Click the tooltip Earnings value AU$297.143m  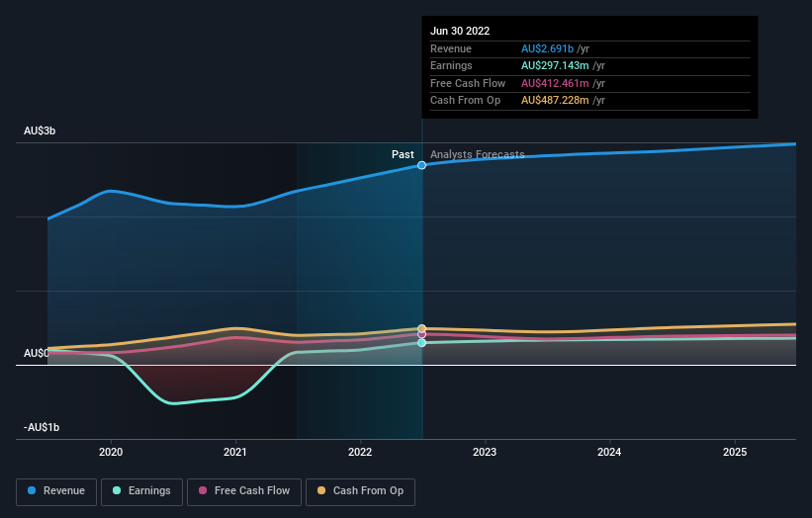[x=555, y=65]
